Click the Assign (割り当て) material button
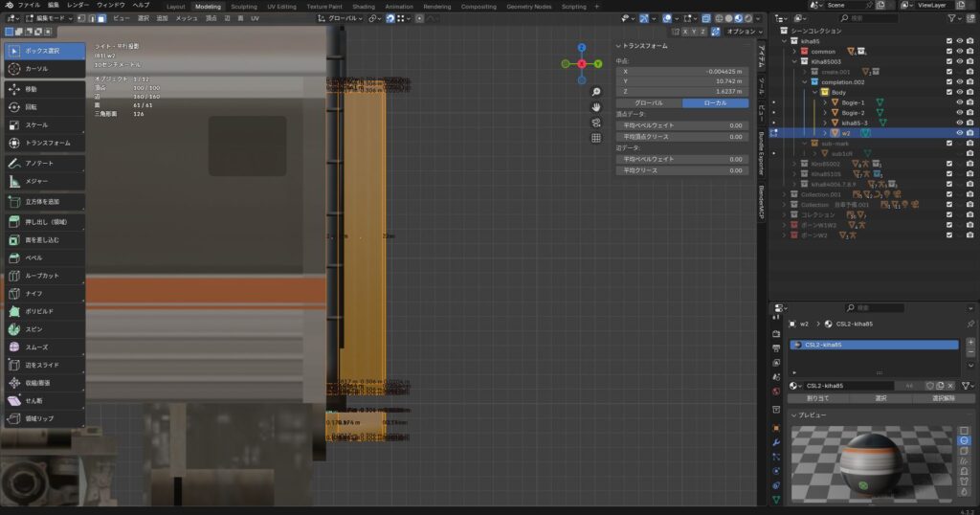The width and height of the screenshot is (980, 515). 817,397
